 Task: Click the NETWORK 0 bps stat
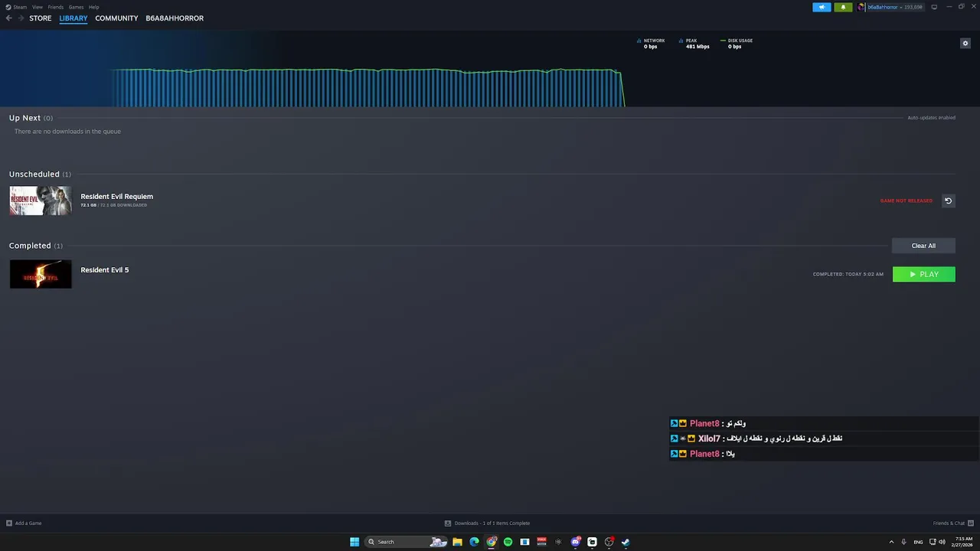tap(651, 44)
